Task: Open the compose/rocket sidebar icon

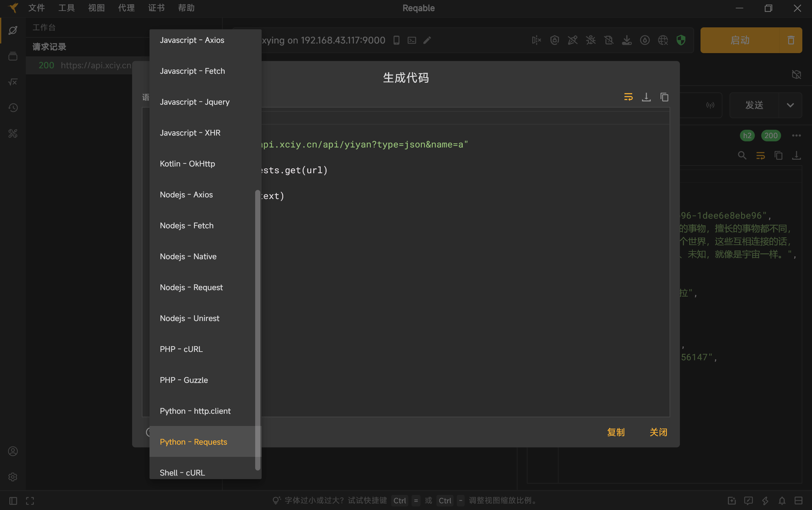Action: click(13, 30)
